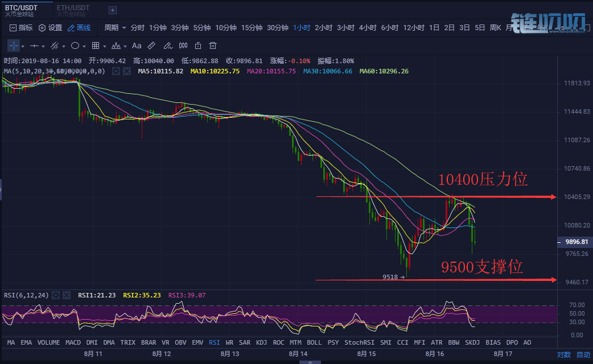Select the MACD indicator
This screenshot has width=593, height=364.
tap(73, 342)
